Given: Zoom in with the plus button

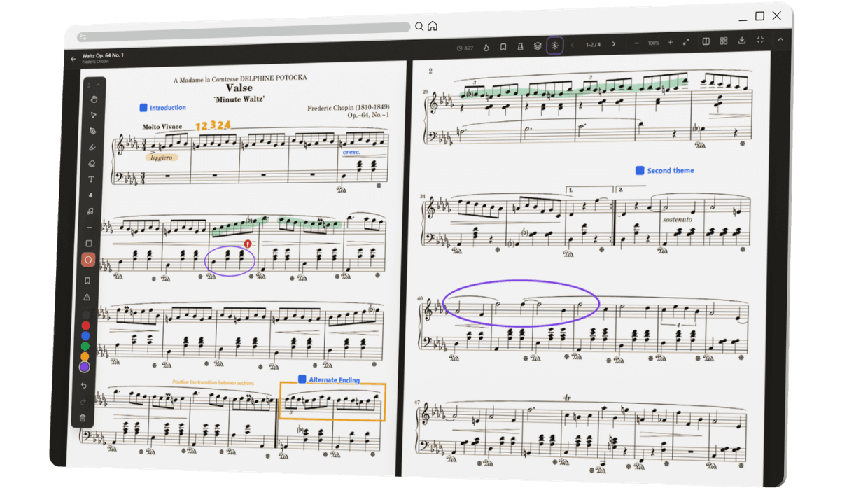Looking at the screenshot, I should [x=670, y=43].
